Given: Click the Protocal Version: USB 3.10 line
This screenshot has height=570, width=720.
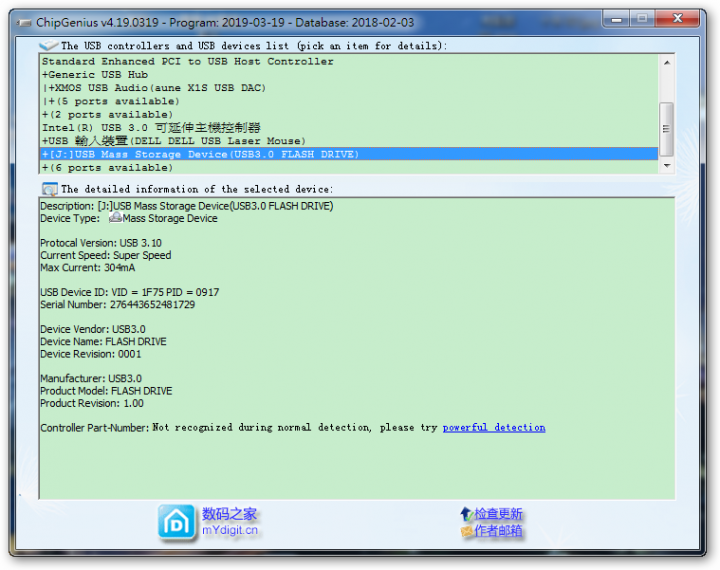Looking at the screenshot, I should tap(101, 243).
